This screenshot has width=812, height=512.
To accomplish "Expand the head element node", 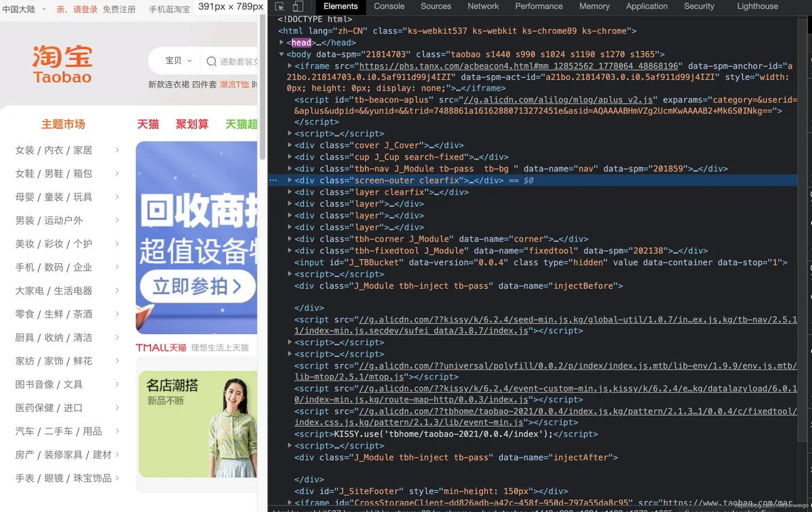I will [281, 43].
